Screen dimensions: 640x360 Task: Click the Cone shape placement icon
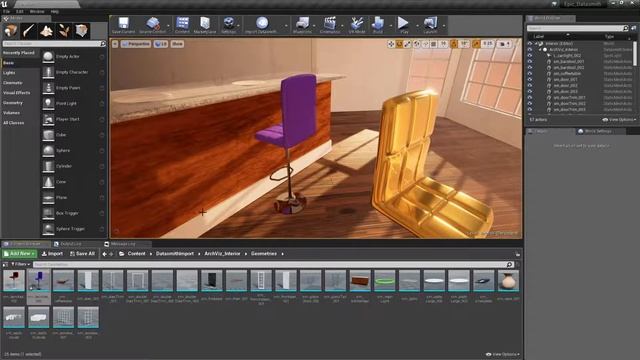[x=48, y=182]
